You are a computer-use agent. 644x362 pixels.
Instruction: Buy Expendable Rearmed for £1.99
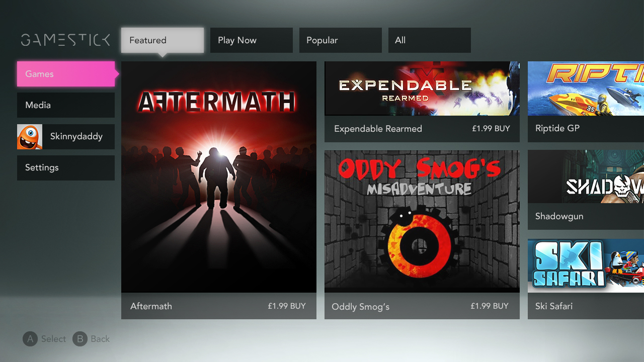491,129
